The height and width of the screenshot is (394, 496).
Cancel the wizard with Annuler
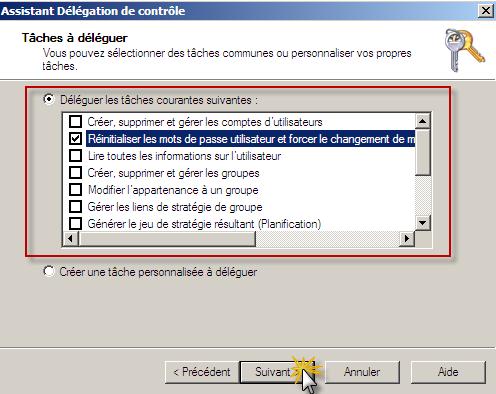tap(362, 372)
